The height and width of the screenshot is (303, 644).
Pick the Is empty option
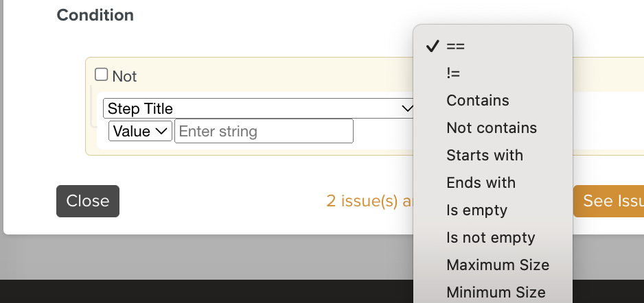click(x=476, y=210)
